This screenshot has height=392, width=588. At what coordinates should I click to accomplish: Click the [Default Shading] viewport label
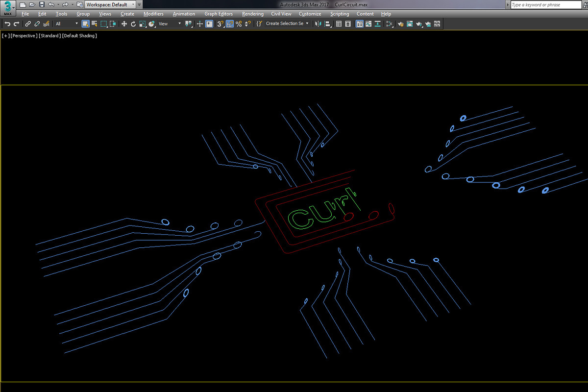coord(79,36)
